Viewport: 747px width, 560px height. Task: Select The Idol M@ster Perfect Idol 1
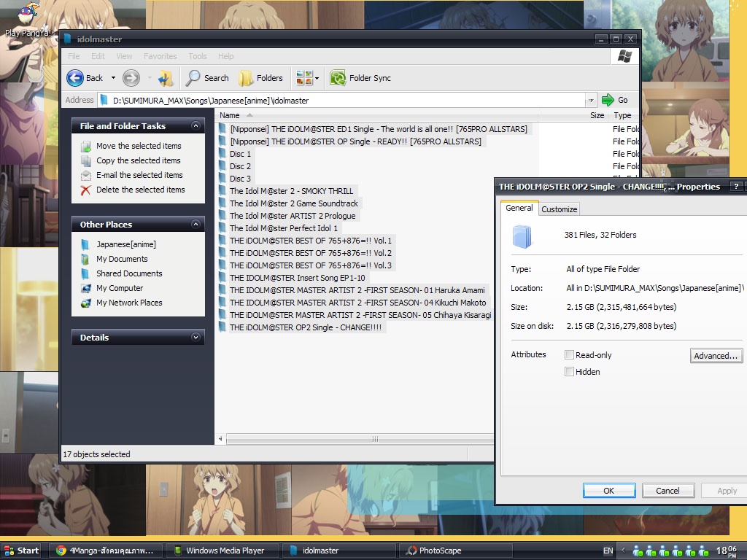coord(284,228)
